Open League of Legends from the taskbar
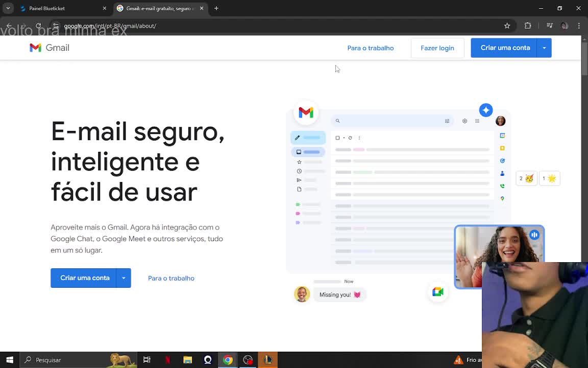The height and width of the screenshot is (368, 588). click(x=268, y=360)
